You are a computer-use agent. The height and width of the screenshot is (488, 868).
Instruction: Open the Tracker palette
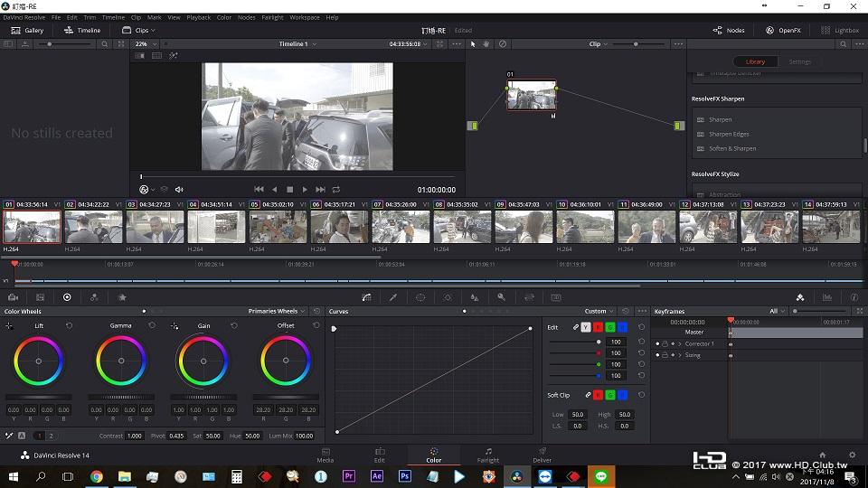tap(448, 297)
